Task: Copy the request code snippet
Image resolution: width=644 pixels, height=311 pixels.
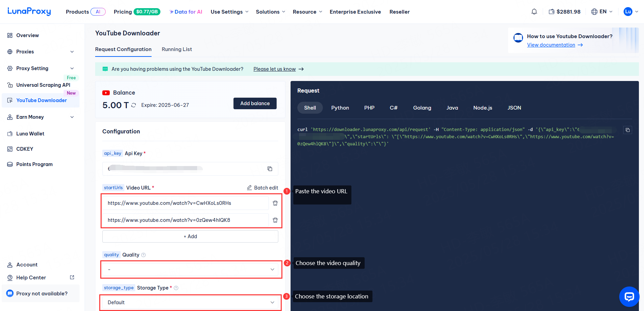Action: point(628,130)
